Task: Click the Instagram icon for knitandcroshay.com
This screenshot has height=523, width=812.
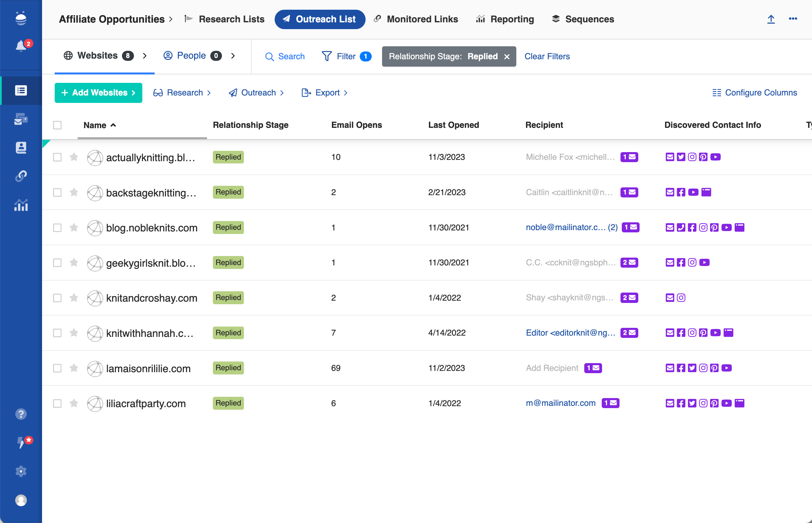Action: 681,298
